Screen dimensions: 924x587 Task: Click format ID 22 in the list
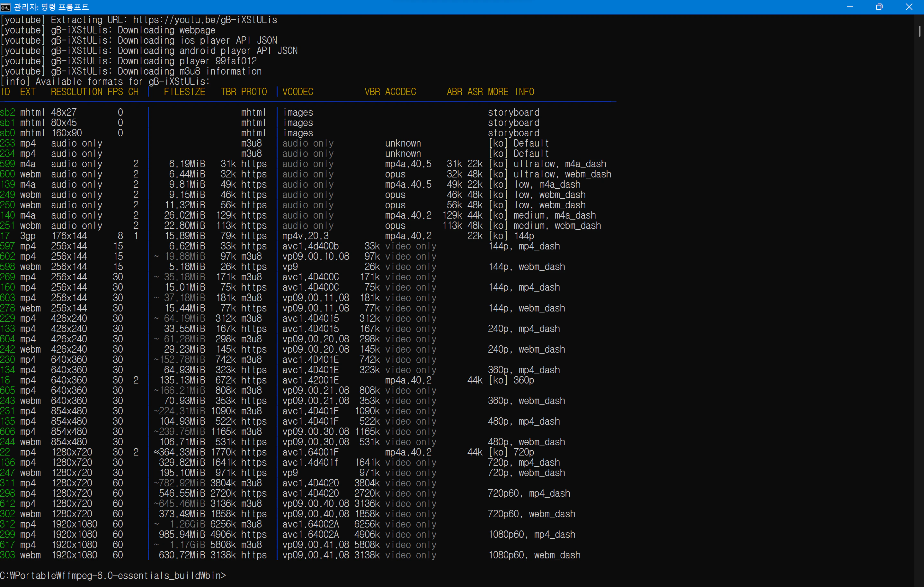[5, 452]
